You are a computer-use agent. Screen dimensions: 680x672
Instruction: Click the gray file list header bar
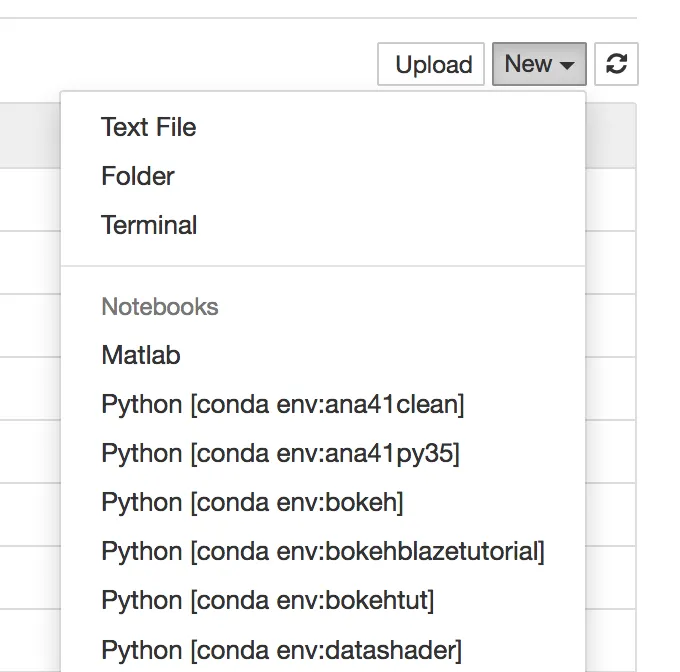pos(30,135)
